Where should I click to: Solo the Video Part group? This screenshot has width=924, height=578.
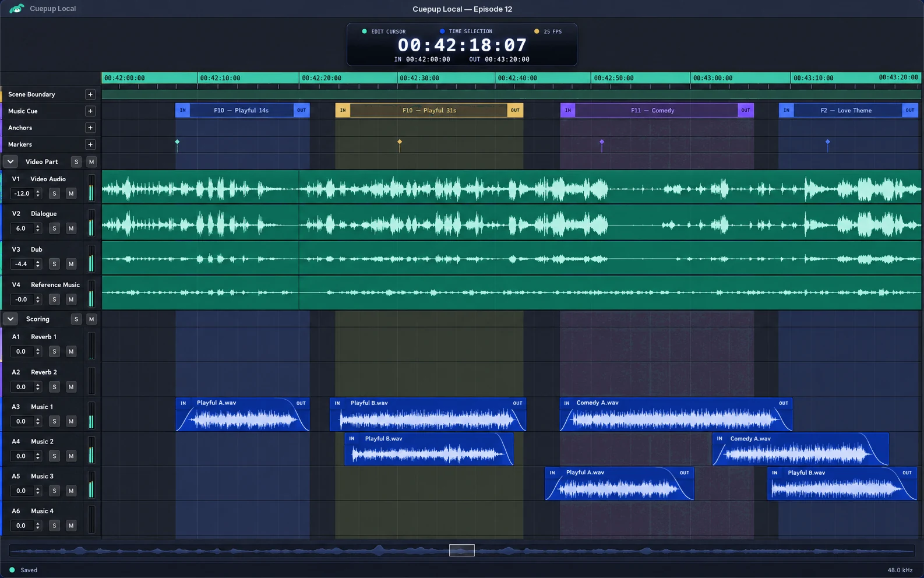(x=76, y=162)
